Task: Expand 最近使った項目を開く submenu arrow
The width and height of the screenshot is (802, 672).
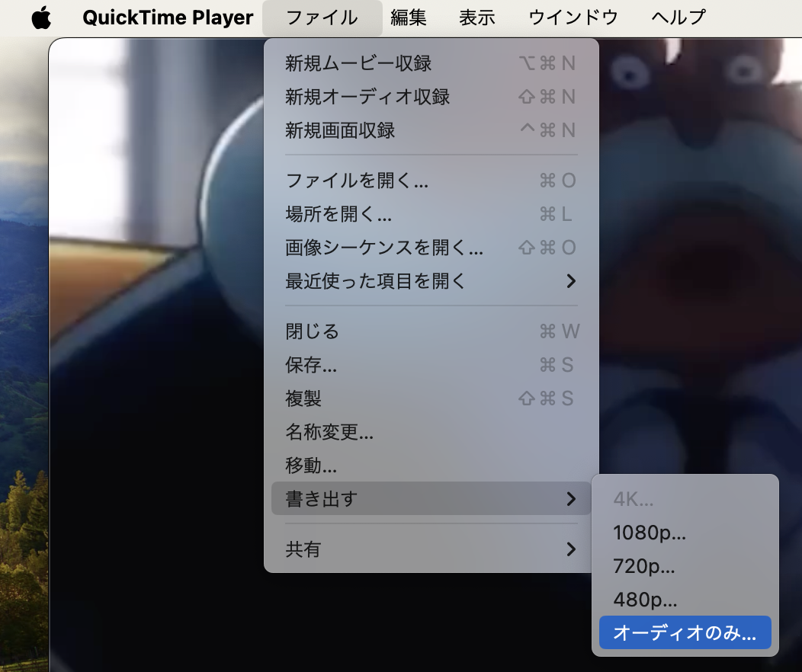Action: click(x=571, y=281)
